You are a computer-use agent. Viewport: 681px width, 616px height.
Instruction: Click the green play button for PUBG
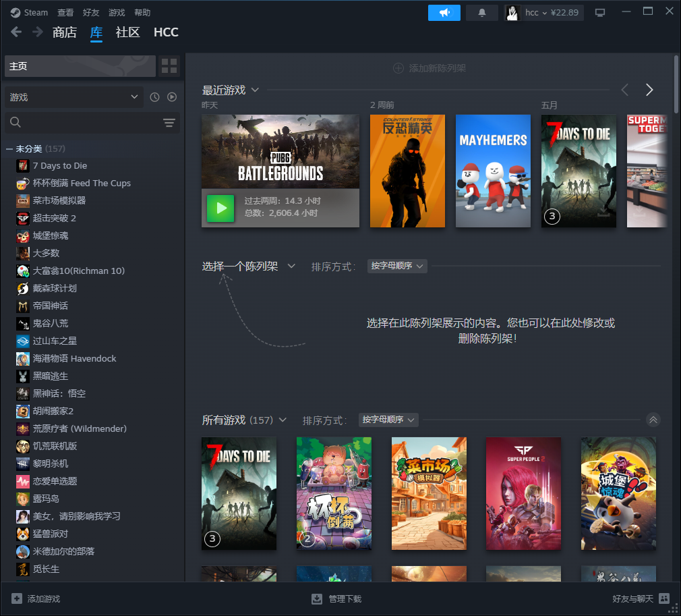[x=220, y=208]
